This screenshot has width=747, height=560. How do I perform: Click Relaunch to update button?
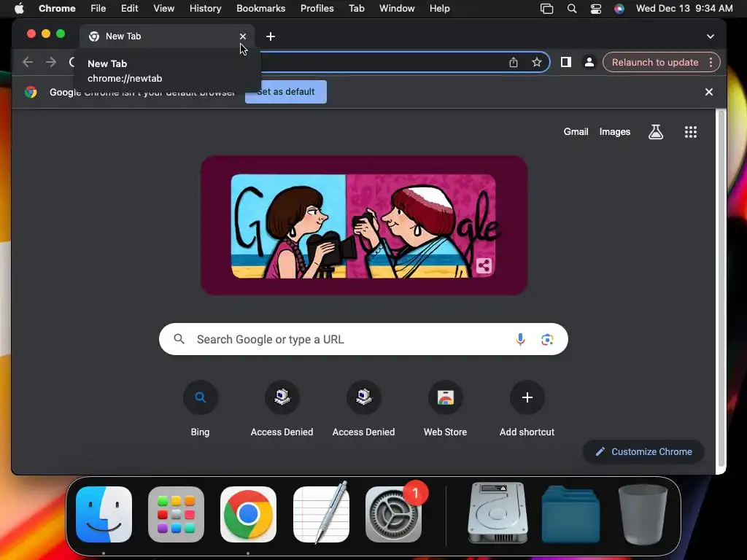pyautogui.click(x=654, y=63)
